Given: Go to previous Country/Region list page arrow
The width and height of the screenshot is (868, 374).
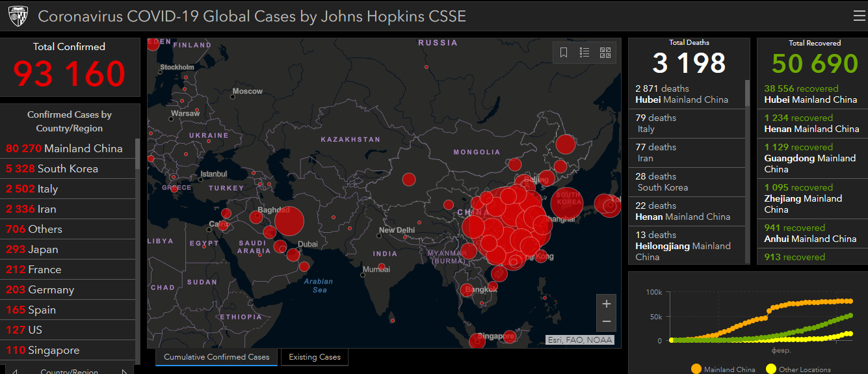Looking at the screenshot, I should pyautogui.click(x=14, y=372).
